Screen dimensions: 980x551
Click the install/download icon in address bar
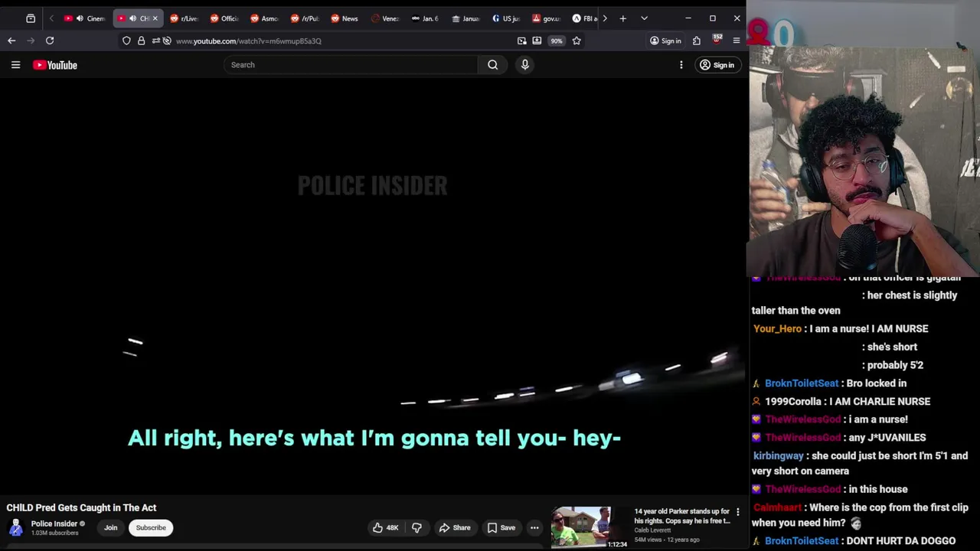(x=537, y=41)
